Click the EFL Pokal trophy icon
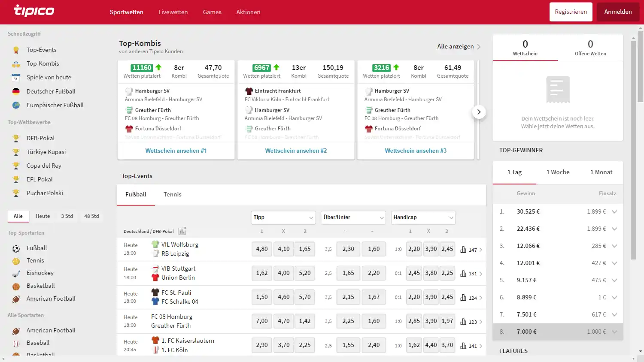 tap(16, 179)
